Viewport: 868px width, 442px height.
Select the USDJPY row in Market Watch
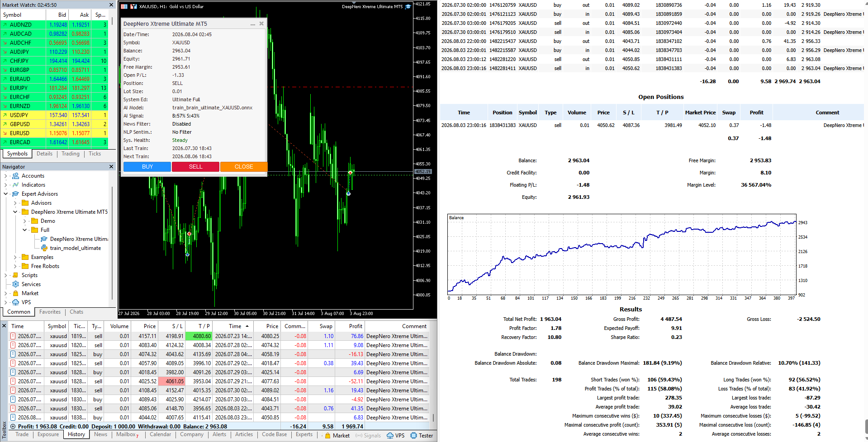(54, 115)
